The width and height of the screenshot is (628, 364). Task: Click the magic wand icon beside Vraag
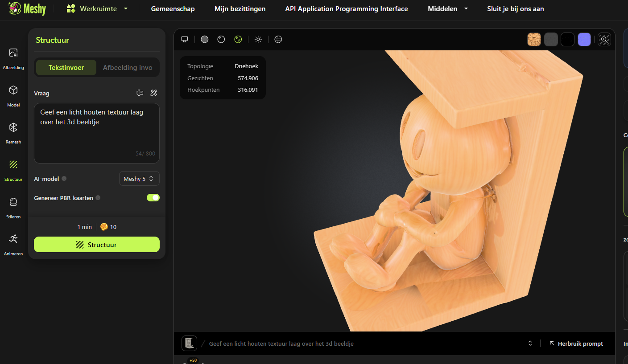[154, 93]
